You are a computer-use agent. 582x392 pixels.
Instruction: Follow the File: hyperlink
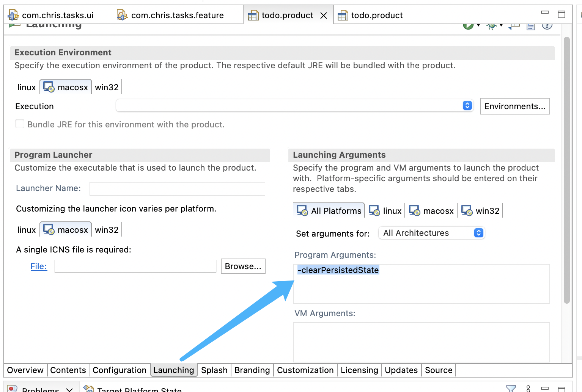pos(39,266)
